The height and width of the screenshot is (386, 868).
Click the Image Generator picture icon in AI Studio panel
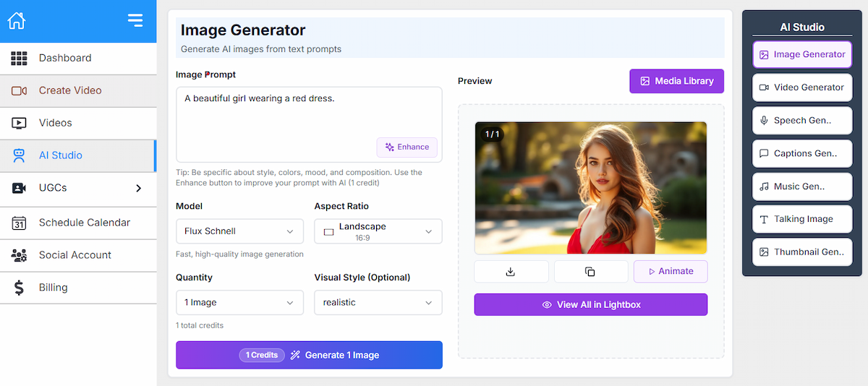[x=764, y=54]
